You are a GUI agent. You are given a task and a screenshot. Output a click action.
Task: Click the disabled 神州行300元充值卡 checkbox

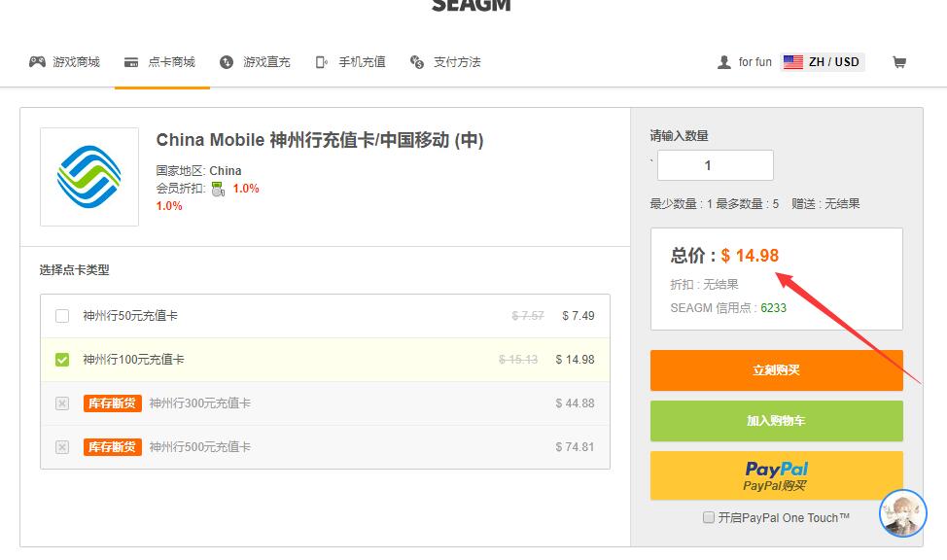click(62, 402)
